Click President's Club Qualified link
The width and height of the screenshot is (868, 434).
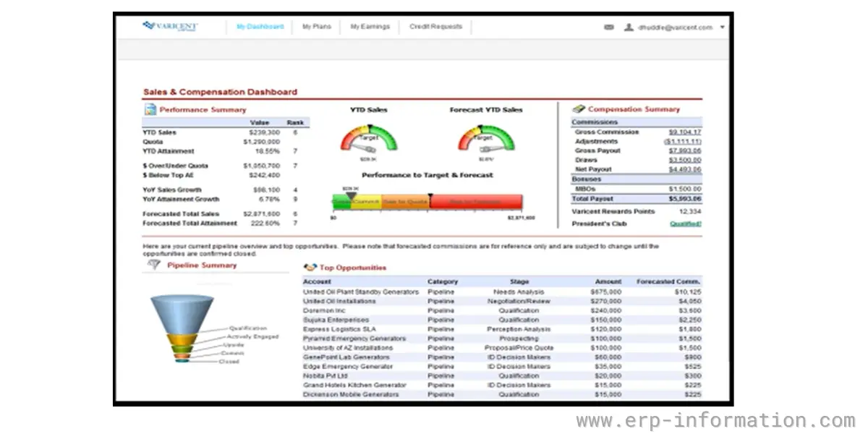coord(685,224)
